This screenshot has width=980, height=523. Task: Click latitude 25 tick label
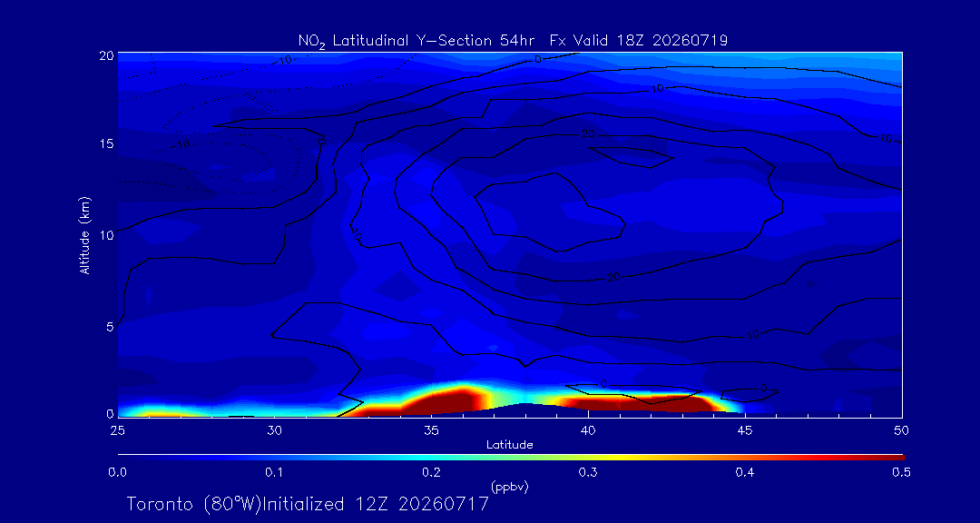pyautogui.click(x=117, y=430)
